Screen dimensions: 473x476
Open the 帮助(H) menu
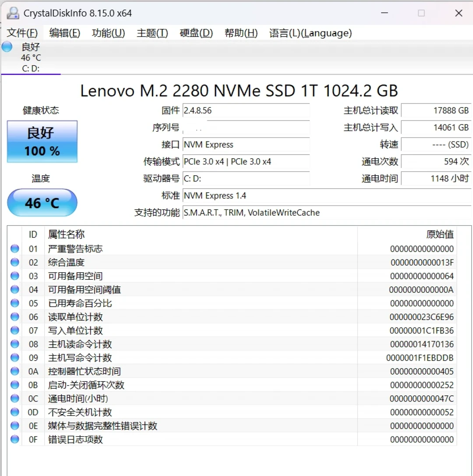pos(241,33)
